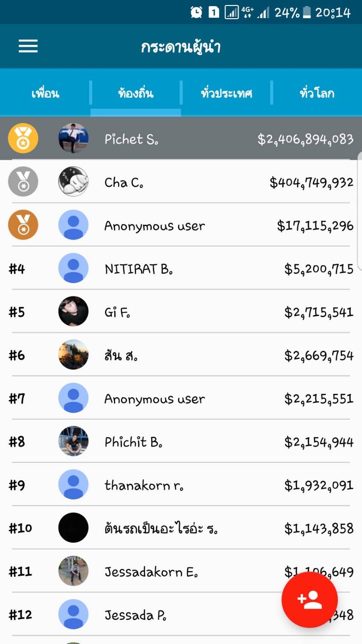362x644 pixels.
Task: Select the ท้องถิ่น tab
Action: (136, 93)
